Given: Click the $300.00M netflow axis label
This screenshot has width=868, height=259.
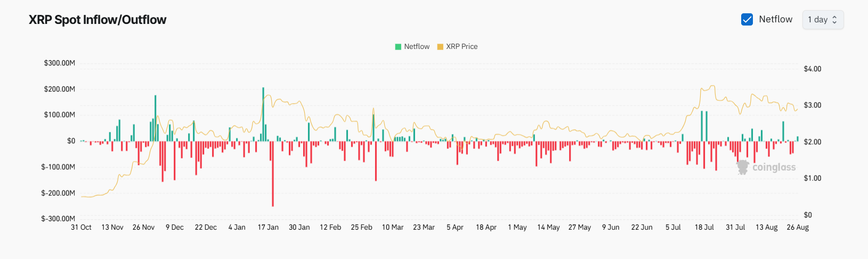Looking at the screenshot, I should [x=59, y=63].
